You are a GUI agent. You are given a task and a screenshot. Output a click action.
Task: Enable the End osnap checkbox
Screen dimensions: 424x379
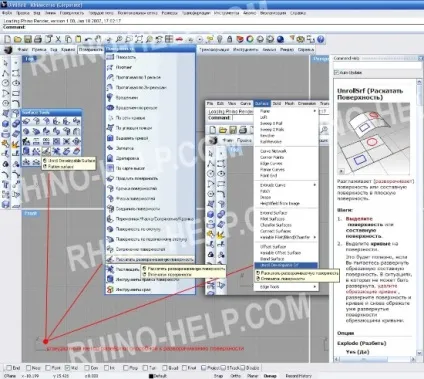(x=9, y=368)
